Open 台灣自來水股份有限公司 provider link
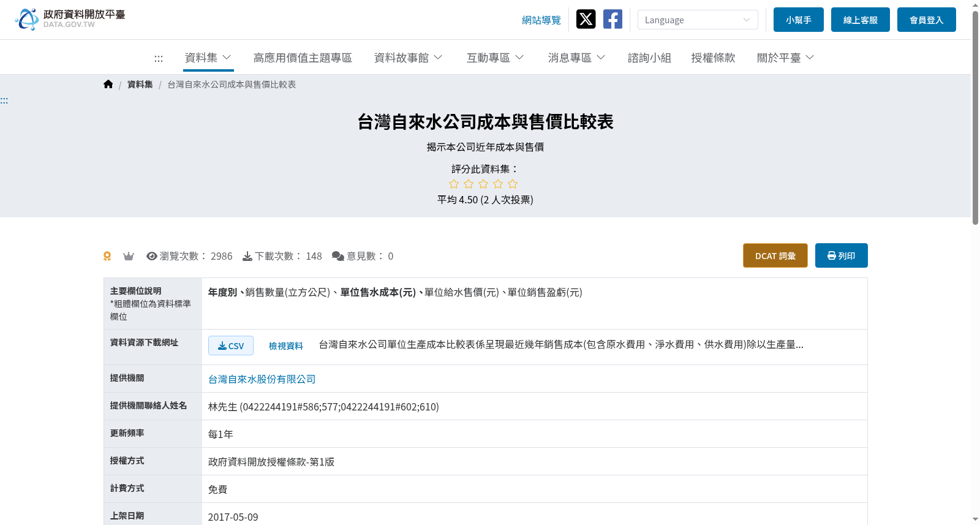980x525 pixels. click(262, 379)
